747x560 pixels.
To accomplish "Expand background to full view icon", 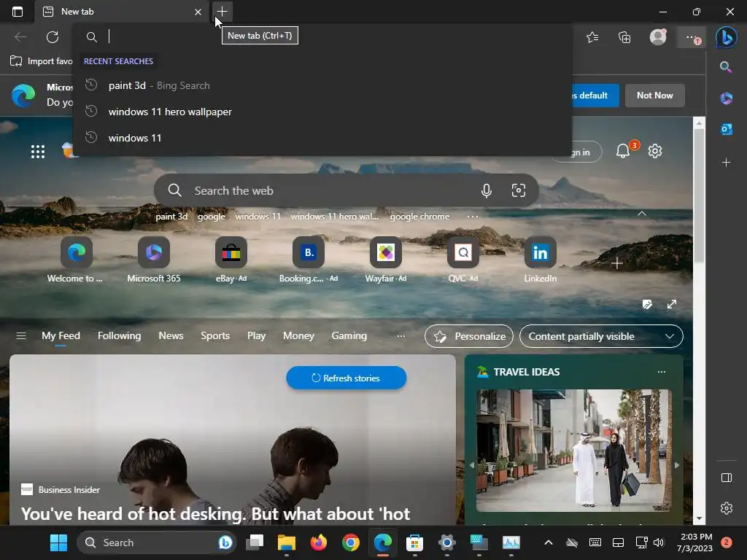I will pos(672,304).
